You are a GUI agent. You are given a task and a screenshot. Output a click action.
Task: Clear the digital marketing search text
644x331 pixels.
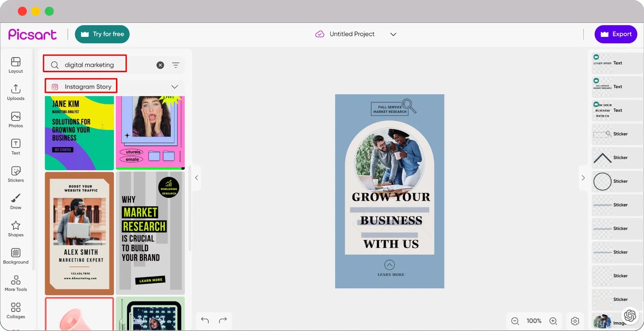click(160, 65)
